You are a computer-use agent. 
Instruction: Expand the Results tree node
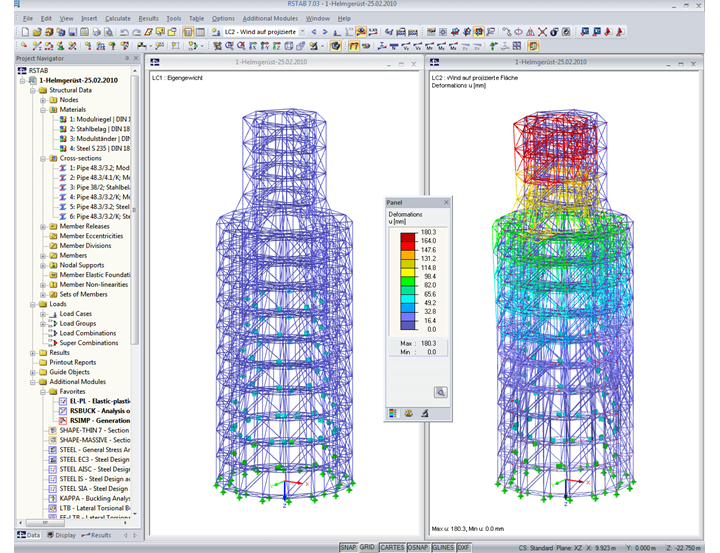pos(33,353)
